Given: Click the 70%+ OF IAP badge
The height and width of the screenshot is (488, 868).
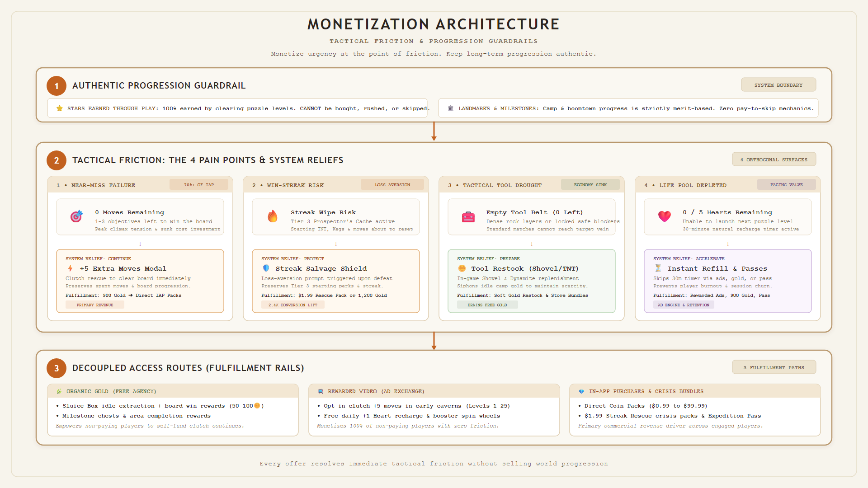Looking at the screenshot, I should [199, 185].
